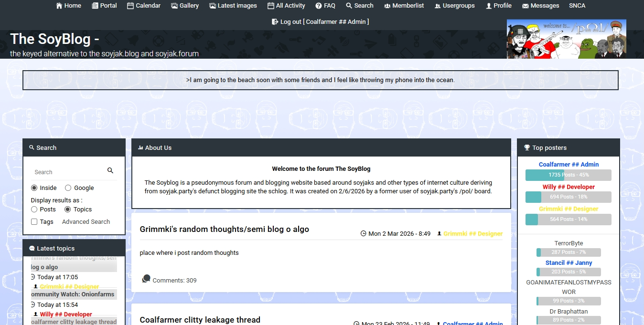
Task: Go to the Usergroups page
Action: [455, 6]
